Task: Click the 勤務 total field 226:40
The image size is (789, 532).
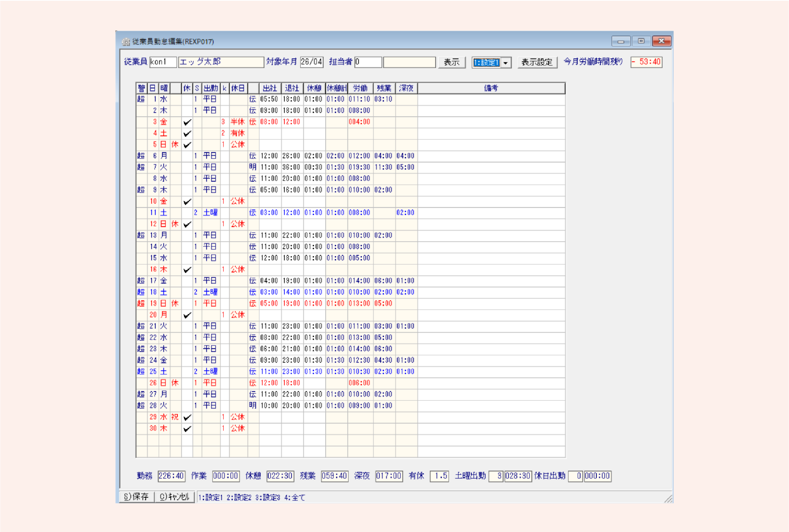Action: click(171, 476)
